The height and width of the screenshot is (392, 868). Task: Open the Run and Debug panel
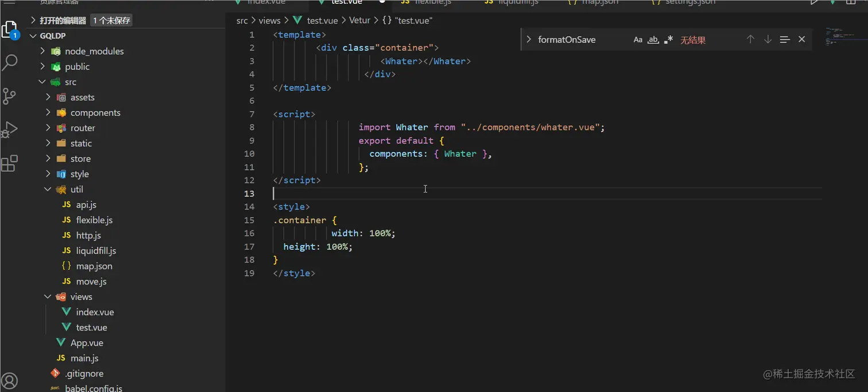point(9,129)
